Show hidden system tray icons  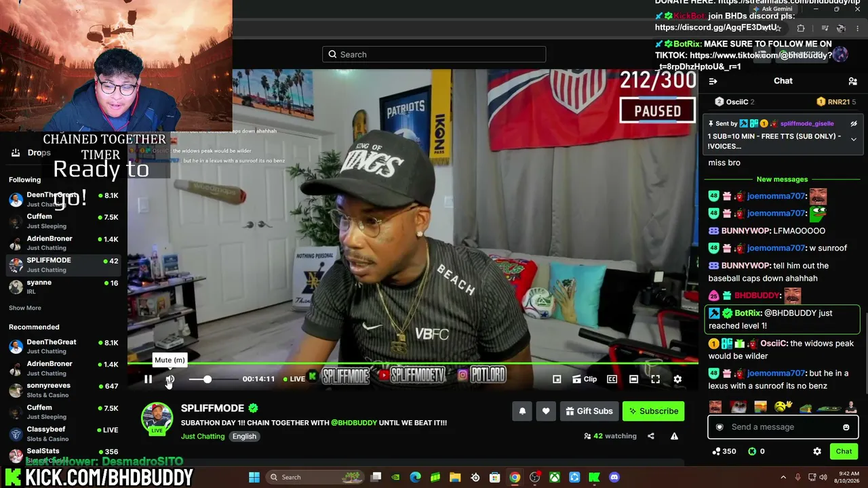783,477
